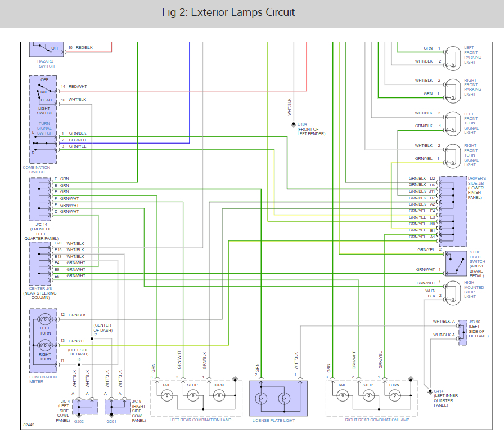Click the '(LEFT SIDE OF DASH)' splice label

[78, 352]
